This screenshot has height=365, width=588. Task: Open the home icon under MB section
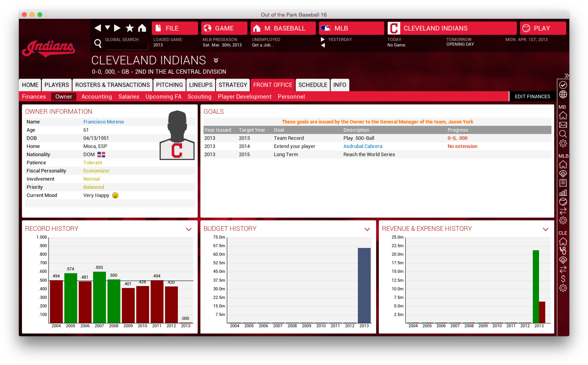point(563,116)
